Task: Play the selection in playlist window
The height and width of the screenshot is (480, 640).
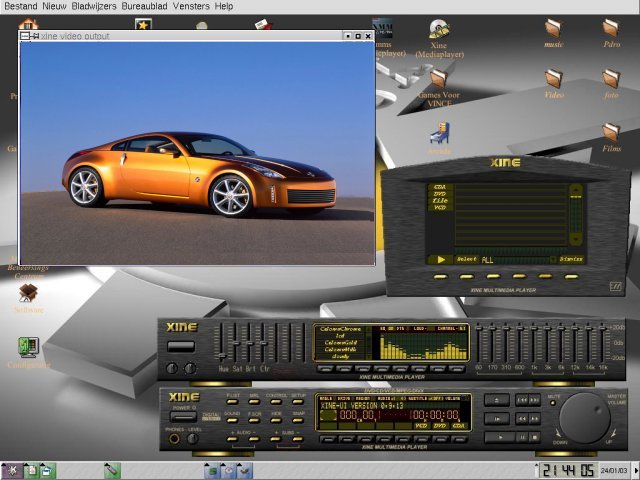Action: point(440,260)
